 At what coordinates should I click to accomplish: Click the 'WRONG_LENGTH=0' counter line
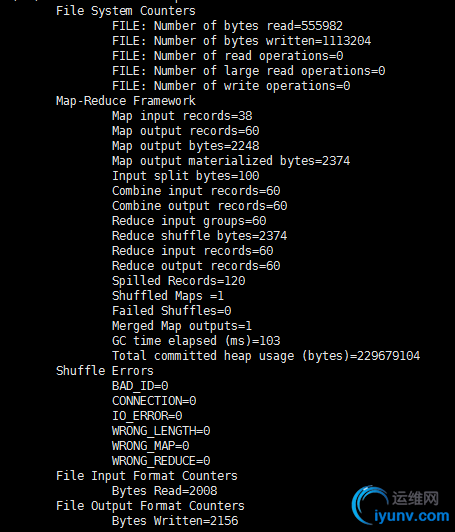161,431
